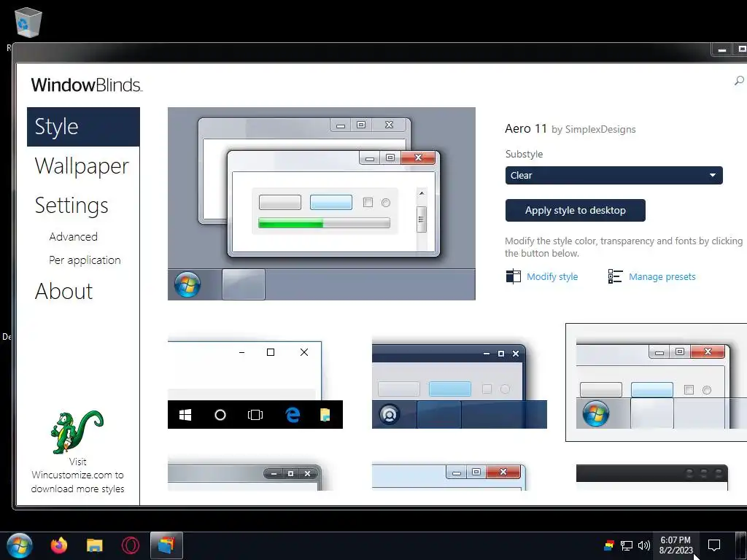Open Per application settings
This screenshot has width=747, height=560.
[x=85, y=260]
